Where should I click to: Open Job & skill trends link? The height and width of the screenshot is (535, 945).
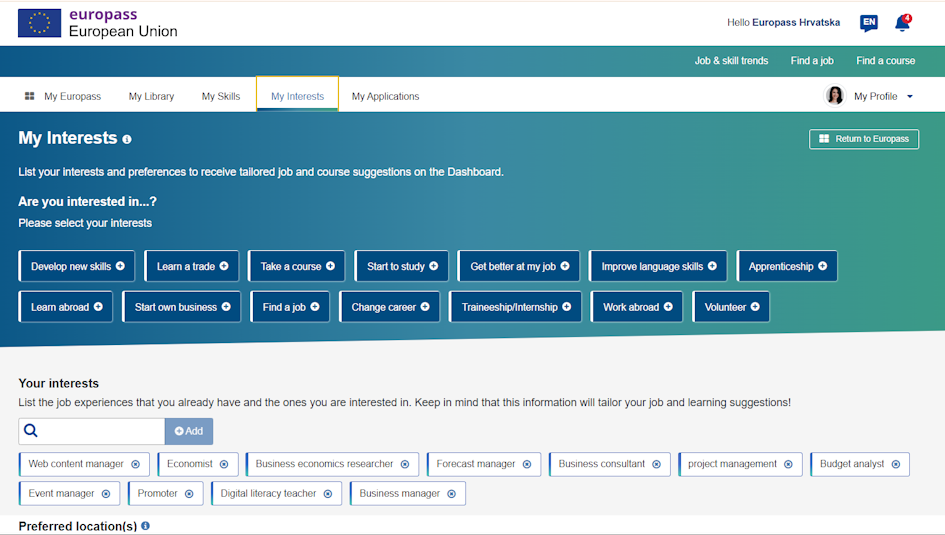pos(731,61)
